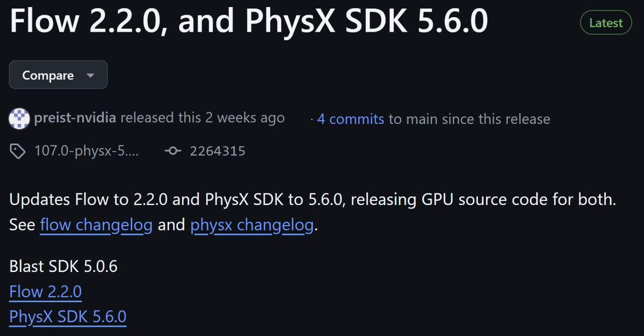Image resolution: width=644 pixels, height=336 pixels.
Task: Click the "Updates Flow to 2.2.0" description paragraph
Action: point(312,199)
